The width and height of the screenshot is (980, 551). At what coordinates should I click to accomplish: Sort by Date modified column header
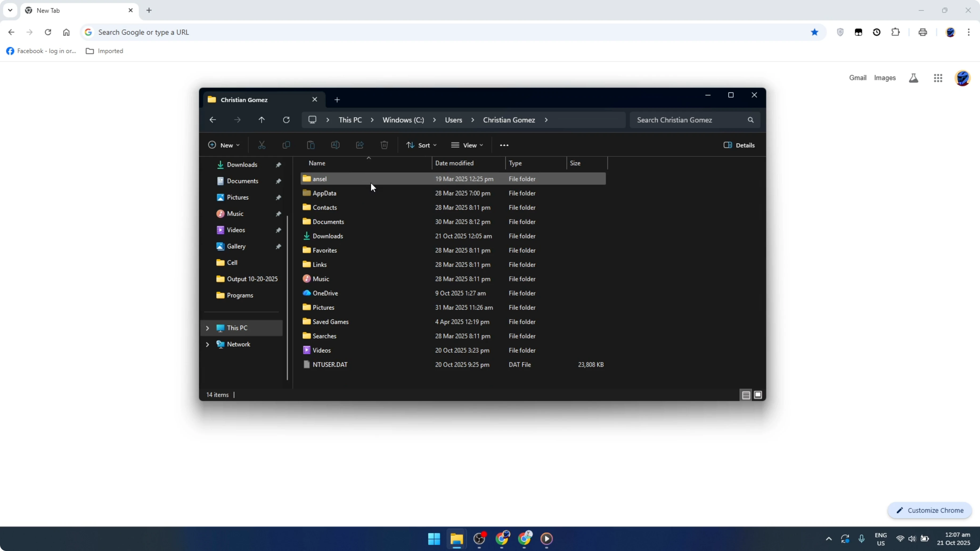(469, 163)
